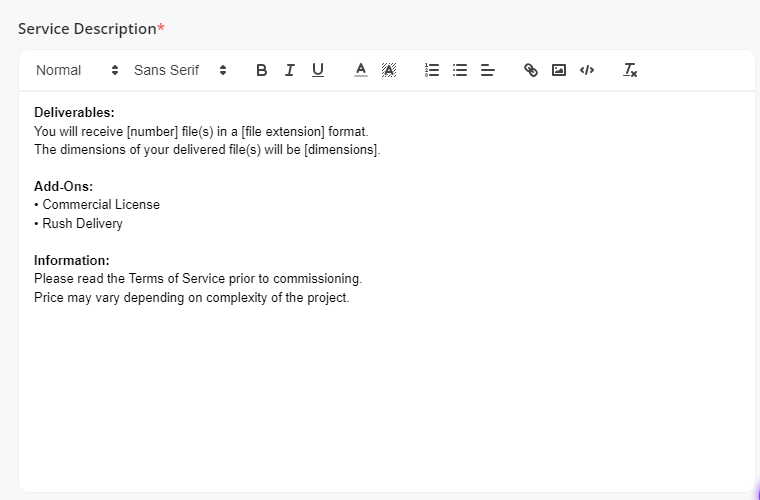Insert a code block
Viewport: 760px width, 500px height.
pos(587,70)
